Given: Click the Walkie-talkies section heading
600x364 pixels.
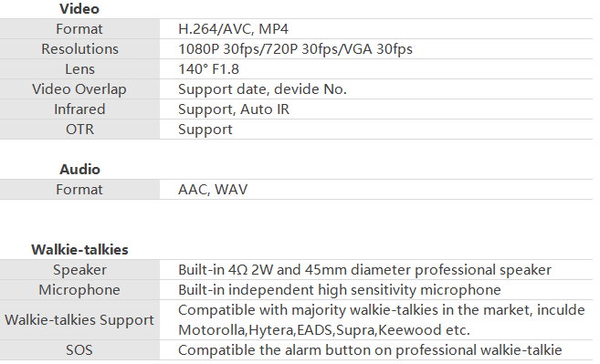Looking at the screenshot, I should click(x=79, y=250).
